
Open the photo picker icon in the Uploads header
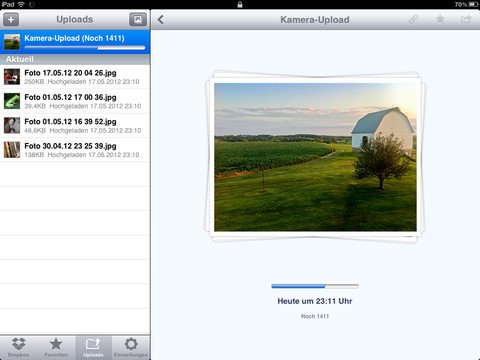click(138, 19)
